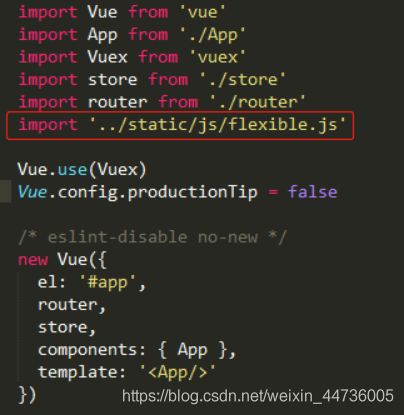This screenshot has width=404, height=415.
Task: Select the './store' import path
Action: coord(242,80)
